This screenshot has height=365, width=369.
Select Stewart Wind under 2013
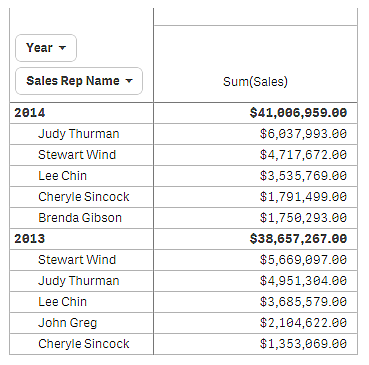[77, 260]
